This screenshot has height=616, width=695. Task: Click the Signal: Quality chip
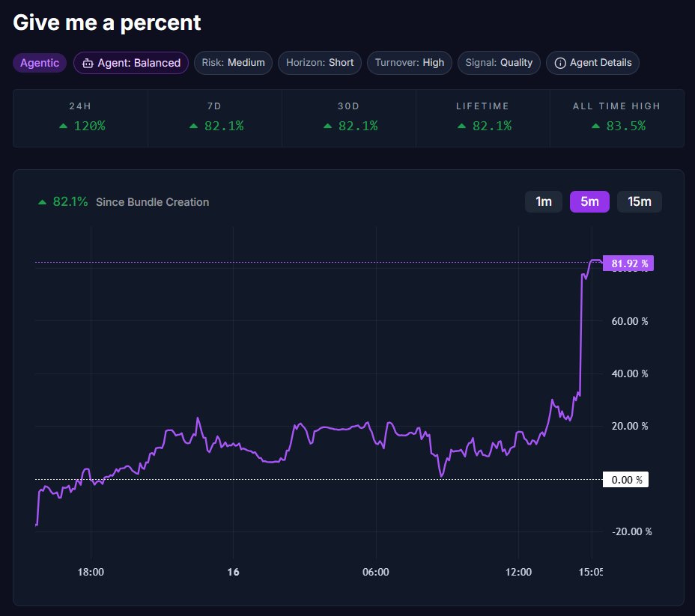coord(499,63)
